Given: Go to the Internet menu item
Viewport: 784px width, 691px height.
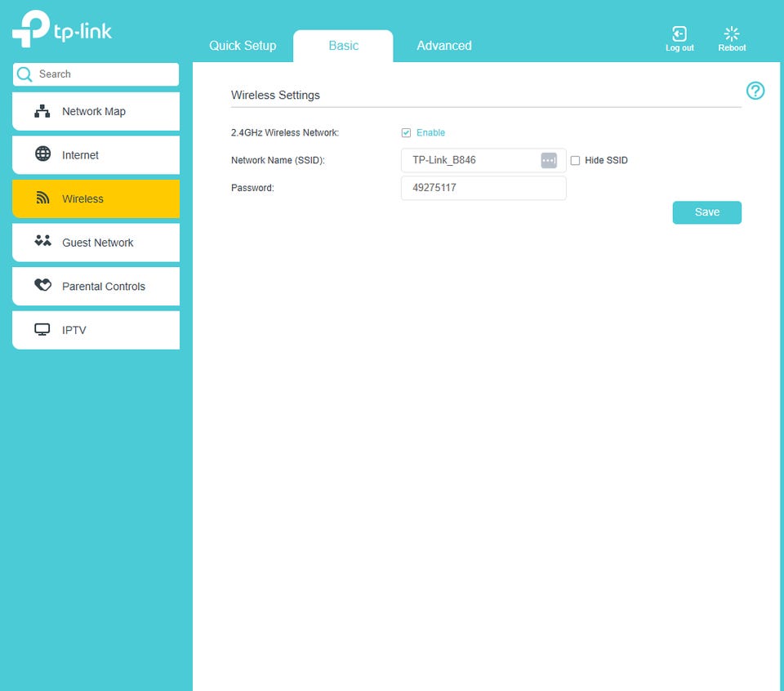Looking at the screenshot, I should pos(96,155).
